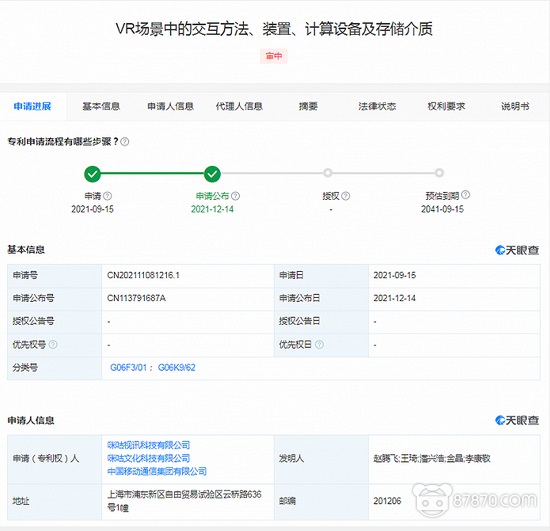Open the 说明书 tab
Screen dimensions: 550x531
click(515, 106)
